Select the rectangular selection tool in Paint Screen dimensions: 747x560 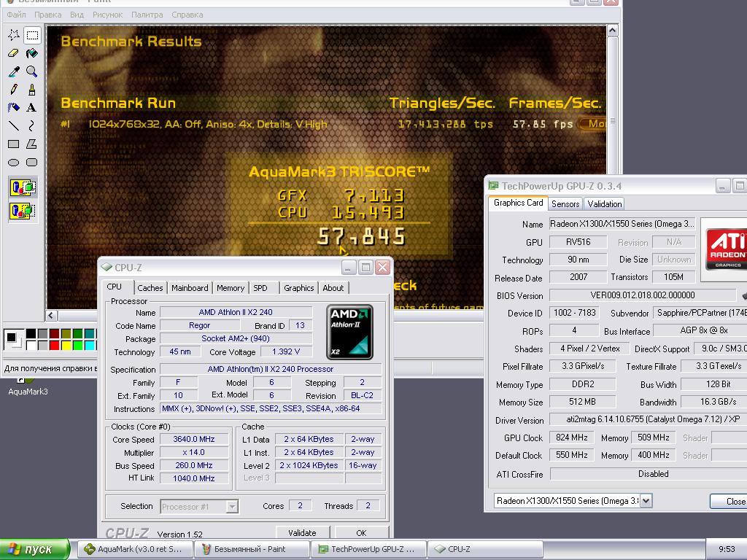click(x=32, y=35)
